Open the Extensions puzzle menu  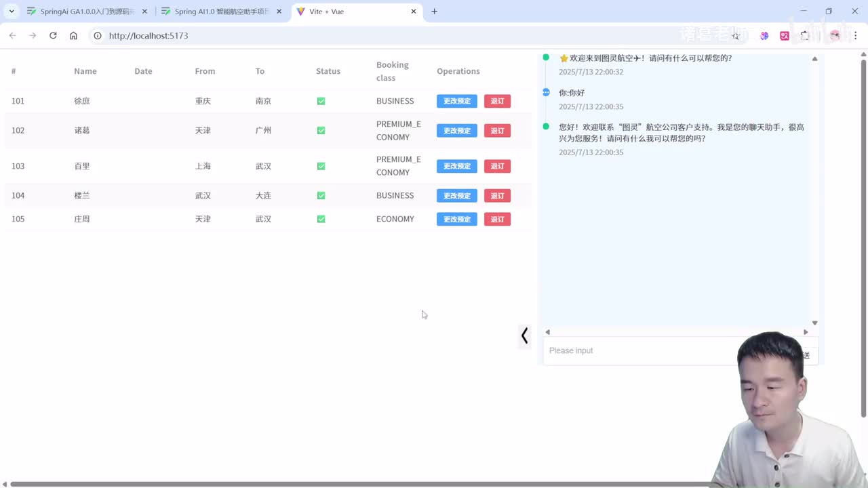pos(805,35)
